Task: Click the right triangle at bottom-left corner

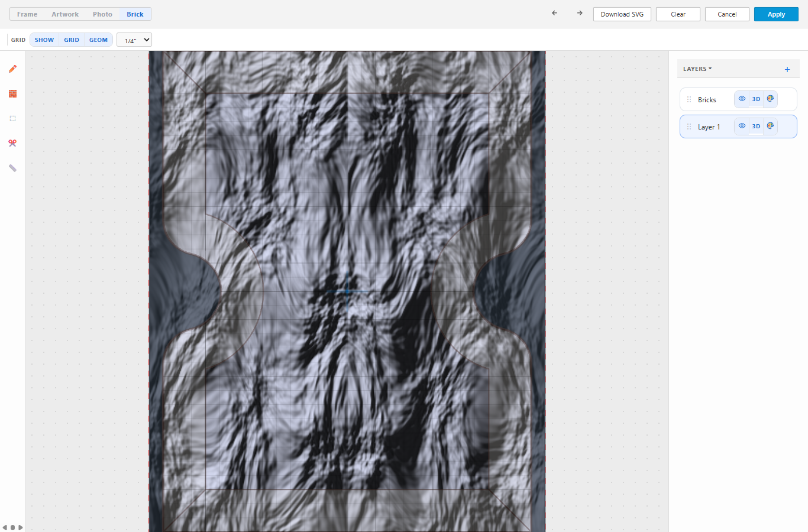Action: tap(21, 527)
